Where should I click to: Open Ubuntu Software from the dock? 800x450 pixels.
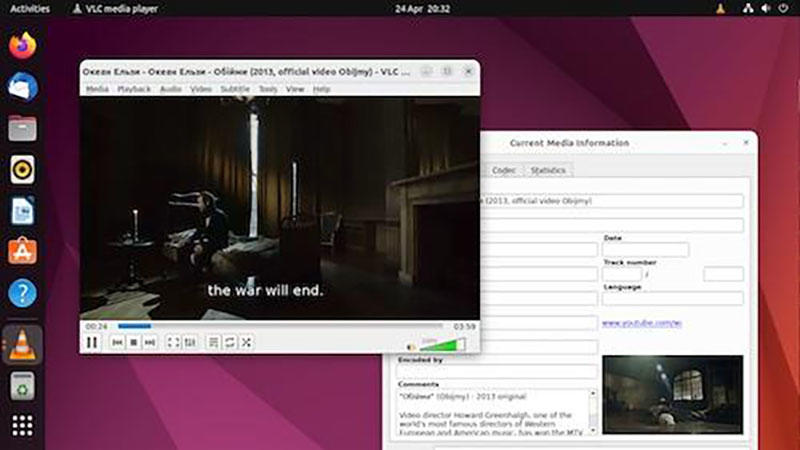tap(22, 252)
